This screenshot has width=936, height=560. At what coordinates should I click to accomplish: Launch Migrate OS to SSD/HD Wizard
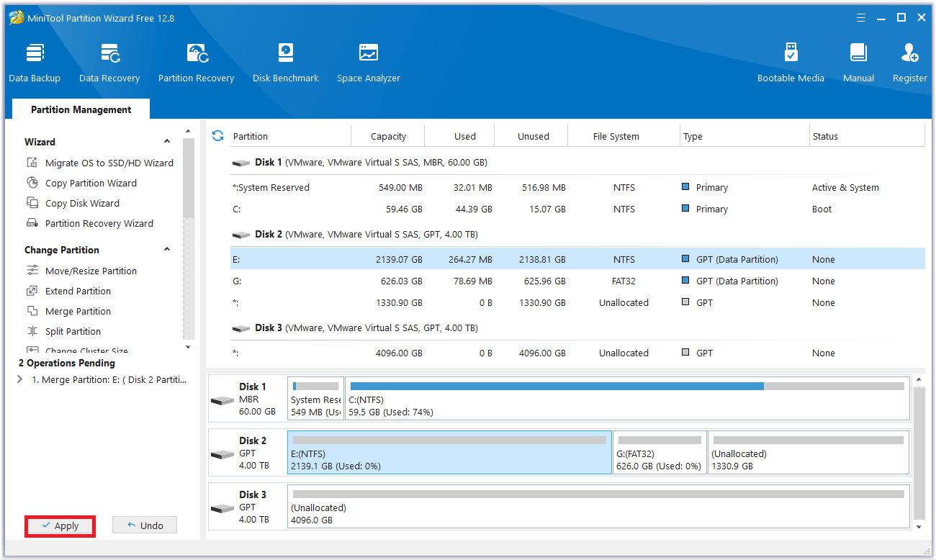coord(99,163)
